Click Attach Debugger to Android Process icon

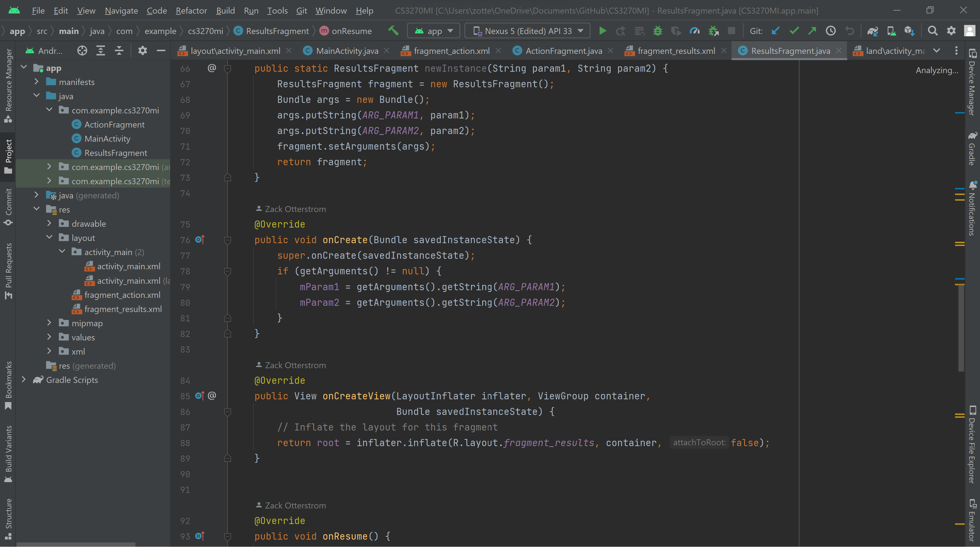click(713, 31)
